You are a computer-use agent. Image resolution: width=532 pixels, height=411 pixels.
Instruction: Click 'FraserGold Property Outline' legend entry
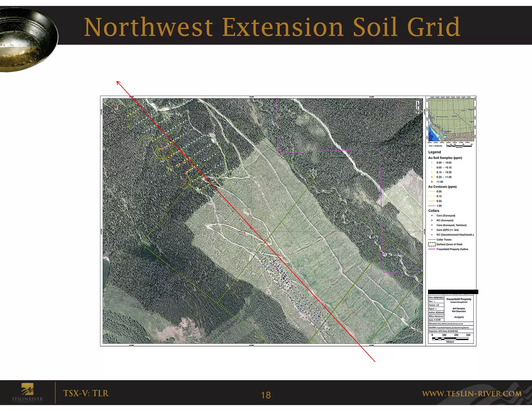tap(448, 249)
